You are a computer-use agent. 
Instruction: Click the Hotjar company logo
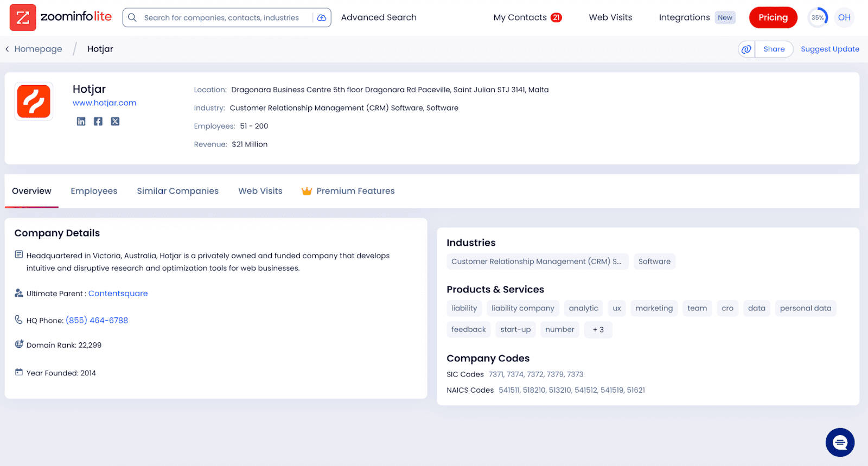coord(34,101)
